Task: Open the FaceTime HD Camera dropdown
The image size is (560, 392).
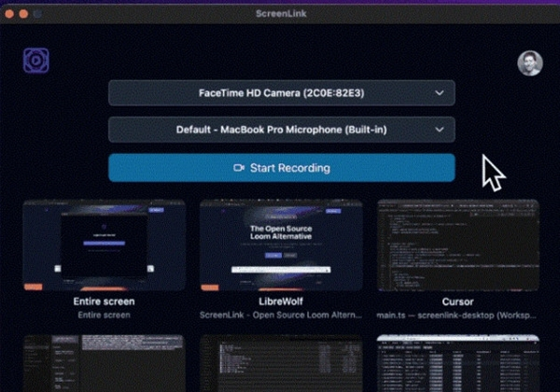Action: click(282, 93)
